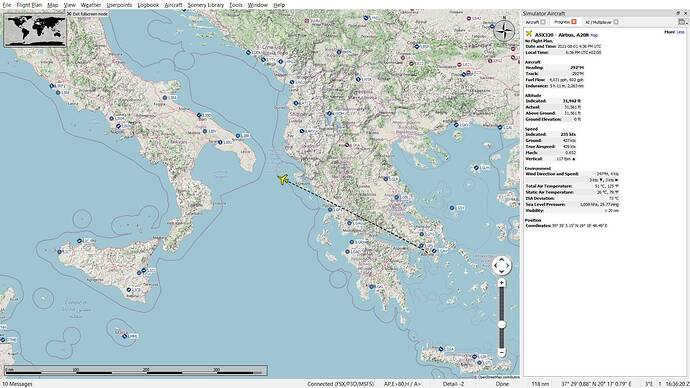Click the aircraft icon beside the Airbus title

point(529,33)
